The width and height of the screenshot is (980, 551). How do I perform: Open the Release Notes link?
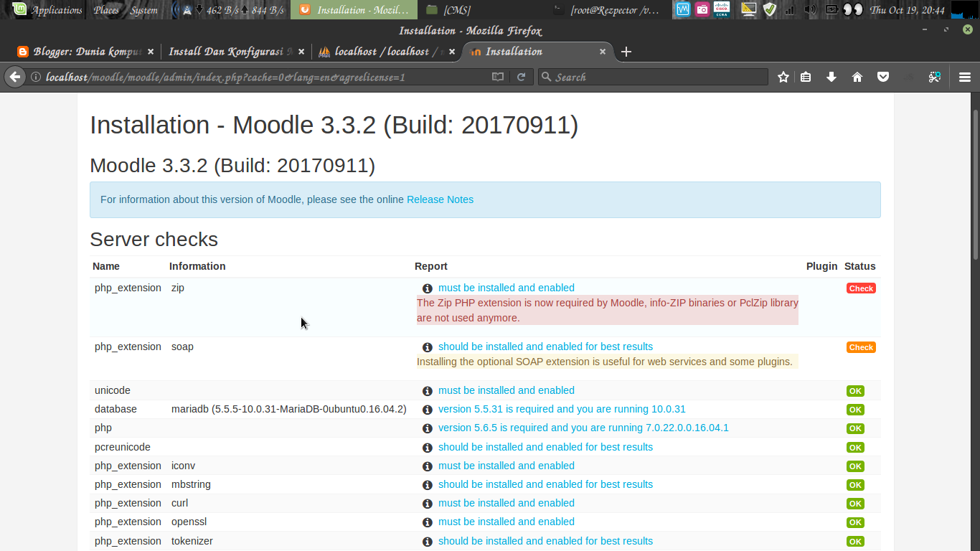440,199
